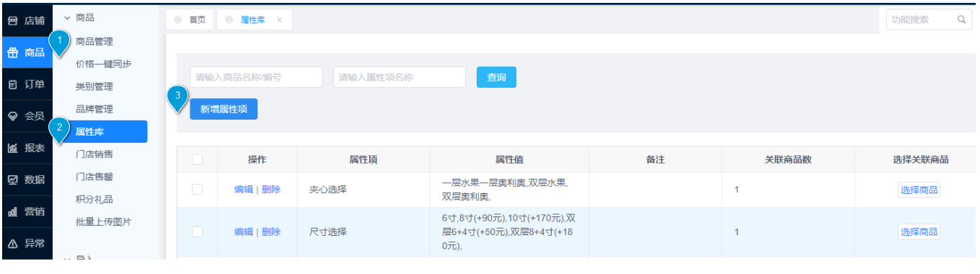Click the magnifier icon in 功能搜索
Image resolution: width=980 pixels, height=274 pixels.
pos(961,19)
